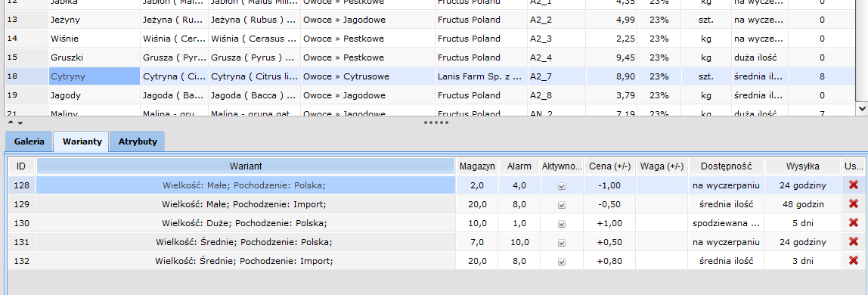868x295 pixels.
Task: Click shipping cell 48 godzin
Action: coord(803,204)
